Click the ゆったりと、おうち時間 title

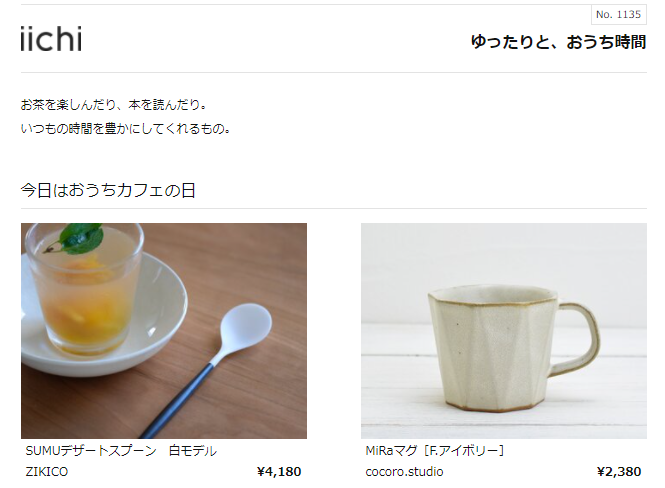(558, 42)
